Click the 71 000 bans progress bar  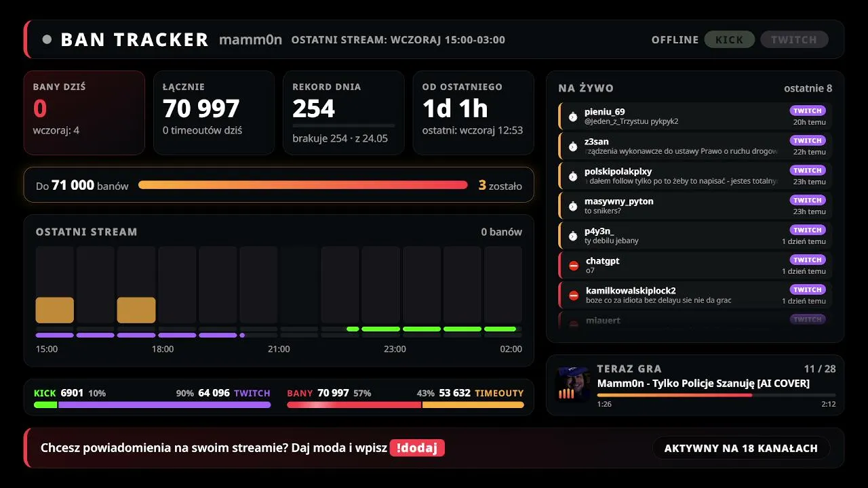(x=303, y=185)
